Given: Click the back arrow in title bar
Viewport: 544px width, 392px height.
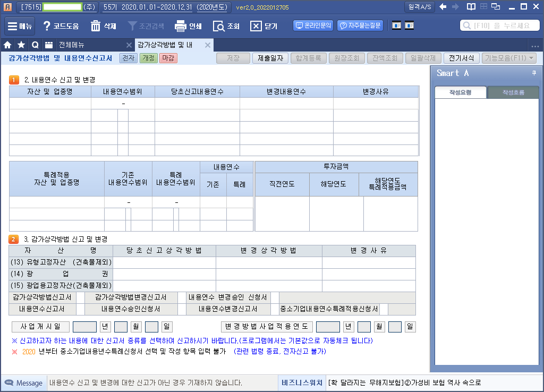Looking at the screenshot, I should point(443,6).
